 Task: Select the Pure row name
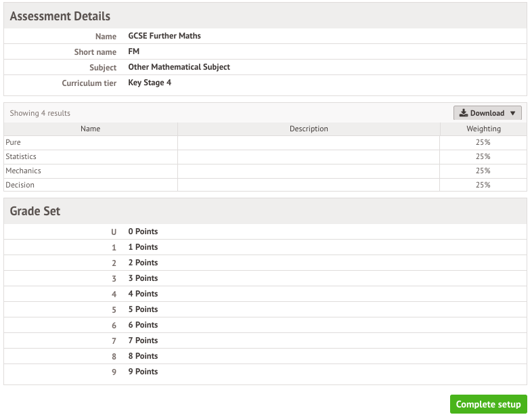click(x=14, y=143)
